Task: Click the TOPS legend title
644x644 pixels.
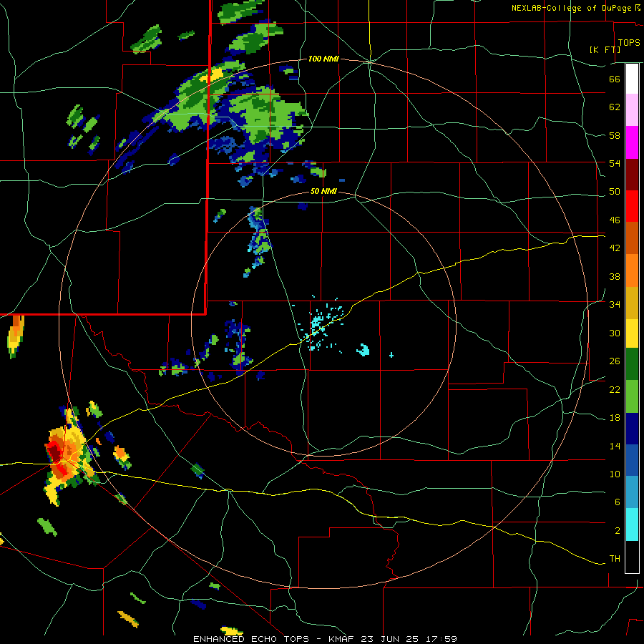Action: coord(629,43)
